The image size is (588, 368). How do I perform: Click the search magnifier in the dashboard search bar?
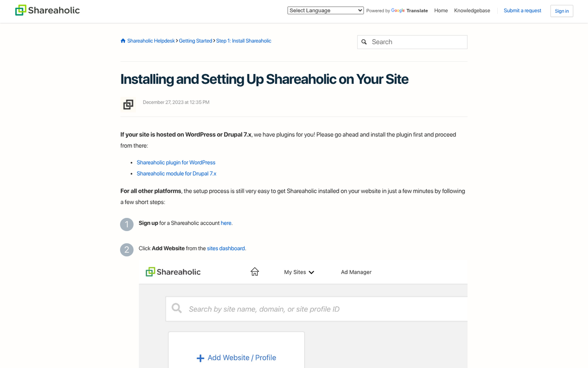(176, 308)
